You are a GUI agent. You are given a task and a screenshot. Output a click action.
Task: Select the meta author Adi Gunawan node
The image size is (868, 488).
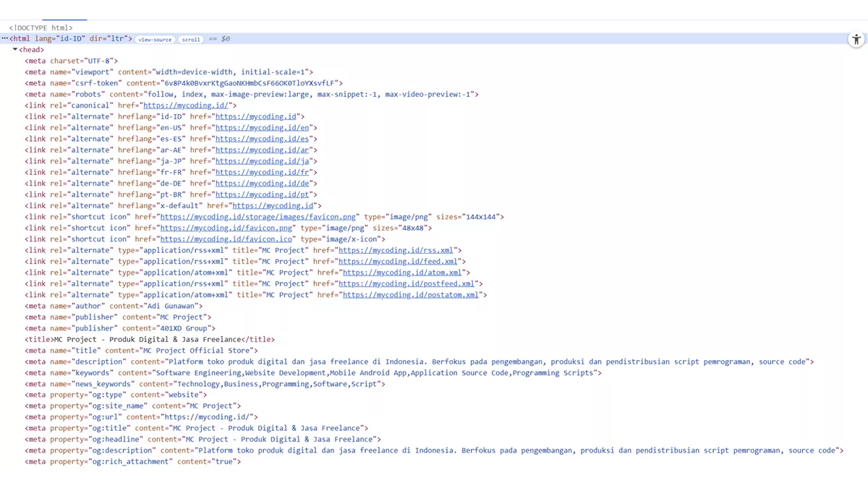[114, 306]
